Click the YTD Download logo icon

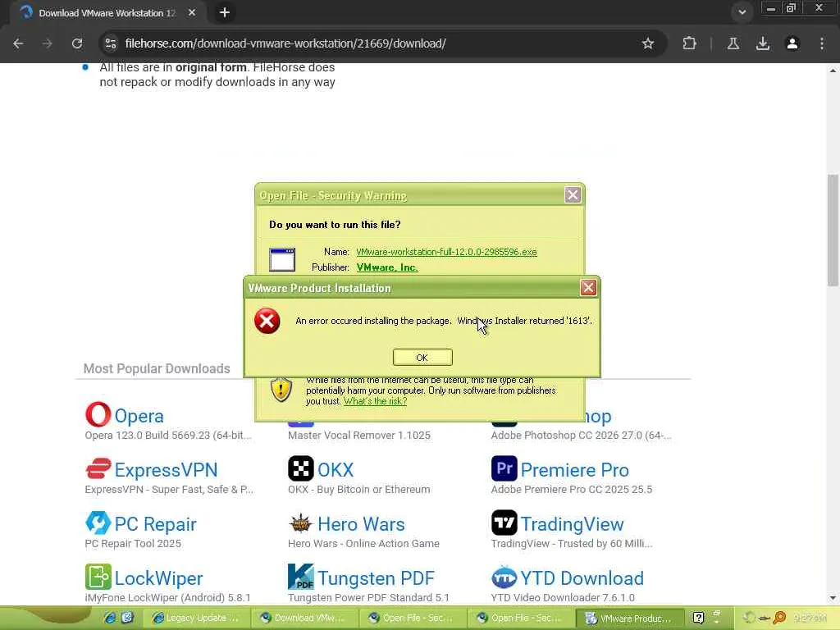point(504,577)
